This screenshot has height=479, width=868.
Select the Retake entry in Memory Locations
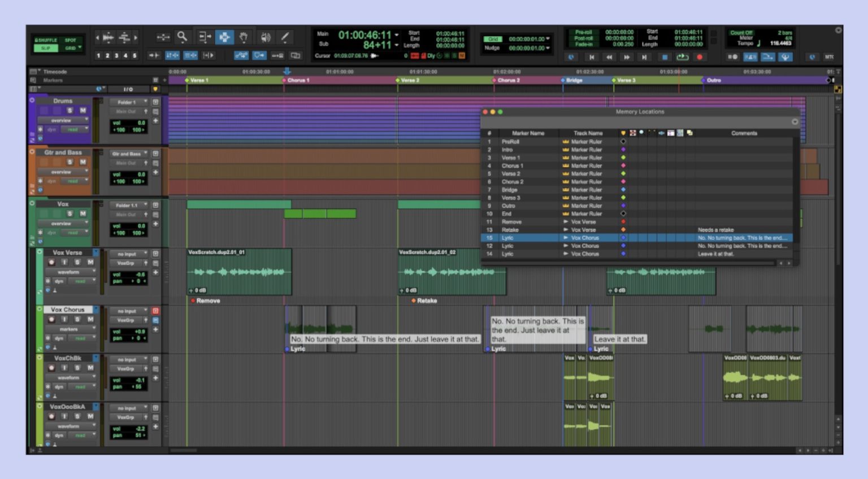(x=511, y=230)
